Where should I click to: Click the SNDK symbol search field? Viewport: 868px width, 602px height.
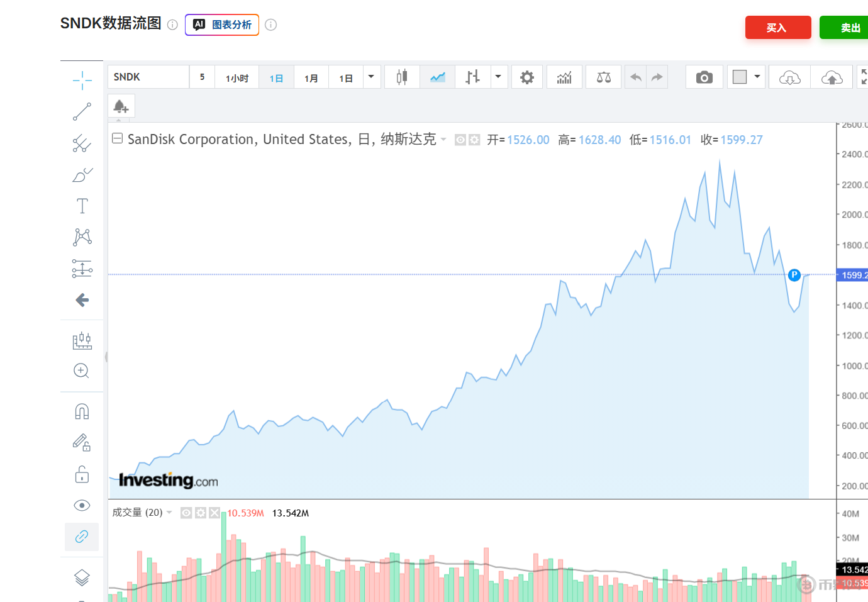(x=148, y=77)
